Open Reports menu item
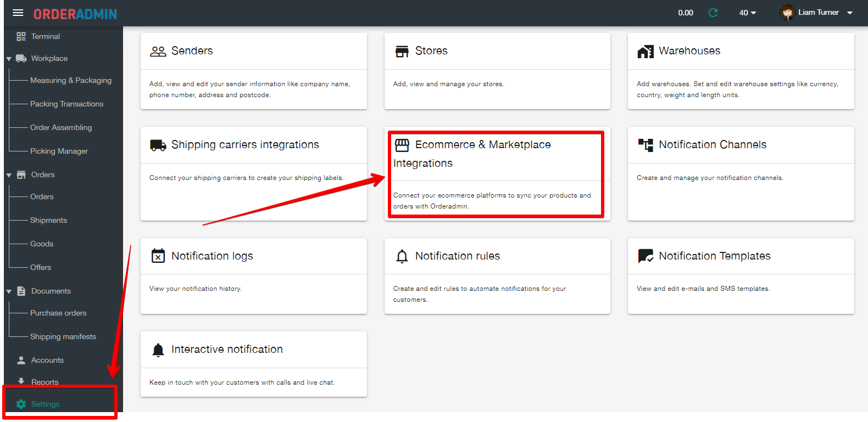 pyautogui.click(x=45, y=382)
